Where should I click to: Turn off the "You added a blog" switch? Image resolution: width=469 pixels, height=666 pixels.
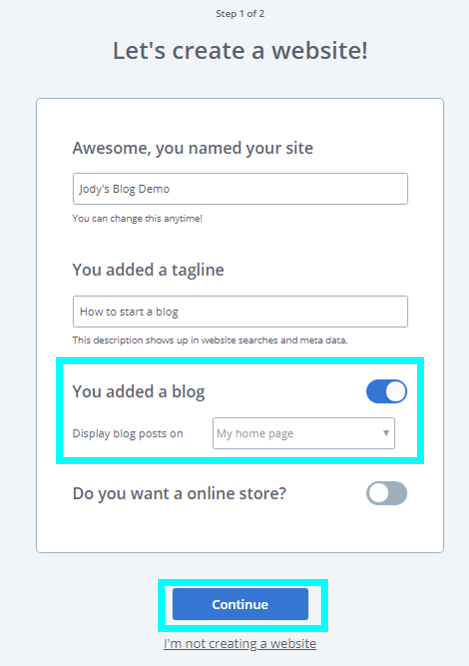(387, 391)
